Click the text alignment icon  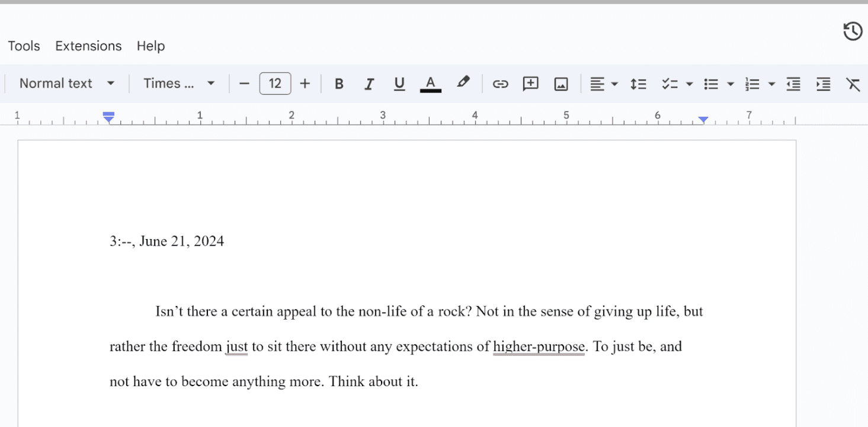pyautogui.click(x=597, y=84)
